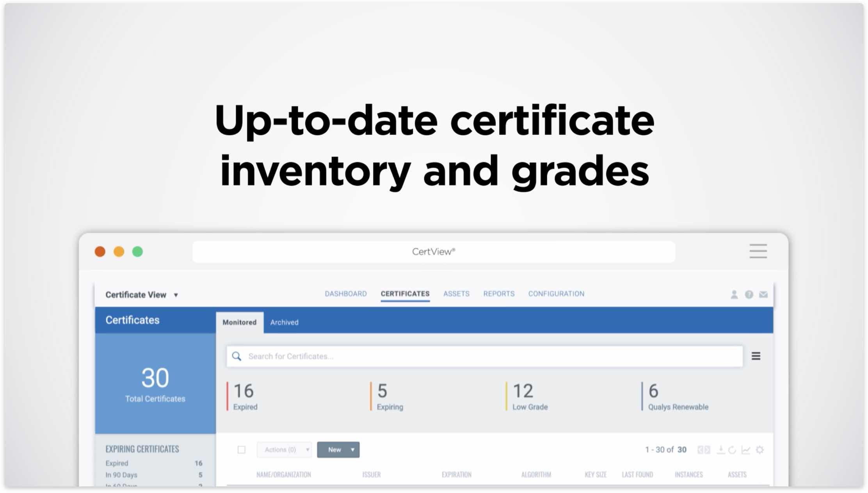Click the search magnifier icon

point(237,356)
